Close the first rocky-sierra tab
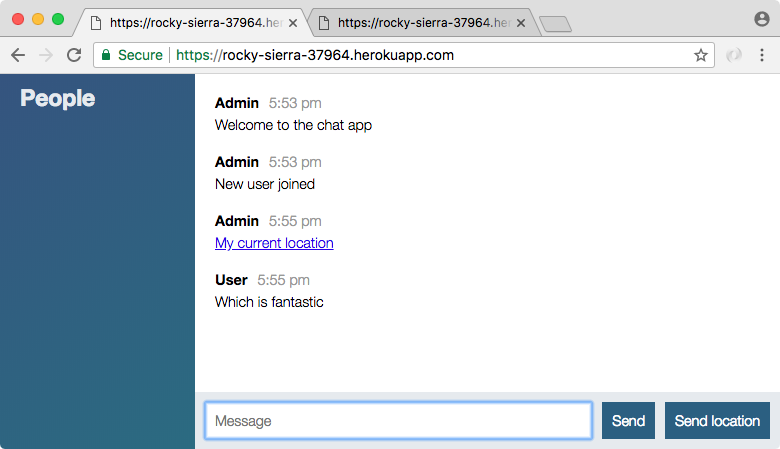The width and height of the screenshot is (780, 449). (x=293, y=23)
